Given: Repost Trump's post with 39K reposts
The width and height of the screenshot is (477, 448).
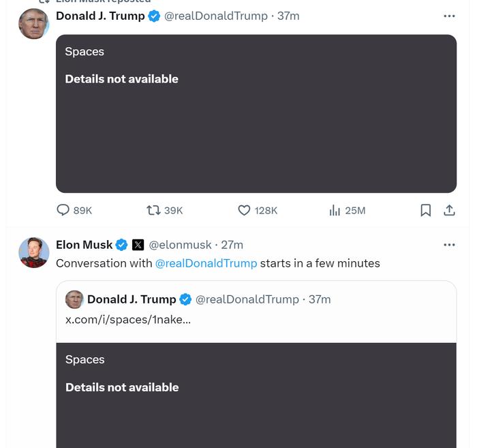Looking at the screenshot, I should pyautogui.click(x=154, y=210).
